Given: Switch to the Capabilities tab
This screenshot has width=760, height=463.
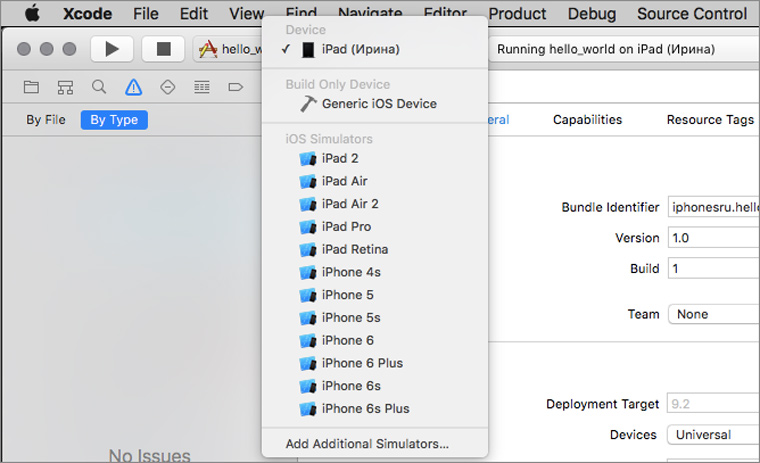Looking at the screenshot, I should (x=587, y=120).
